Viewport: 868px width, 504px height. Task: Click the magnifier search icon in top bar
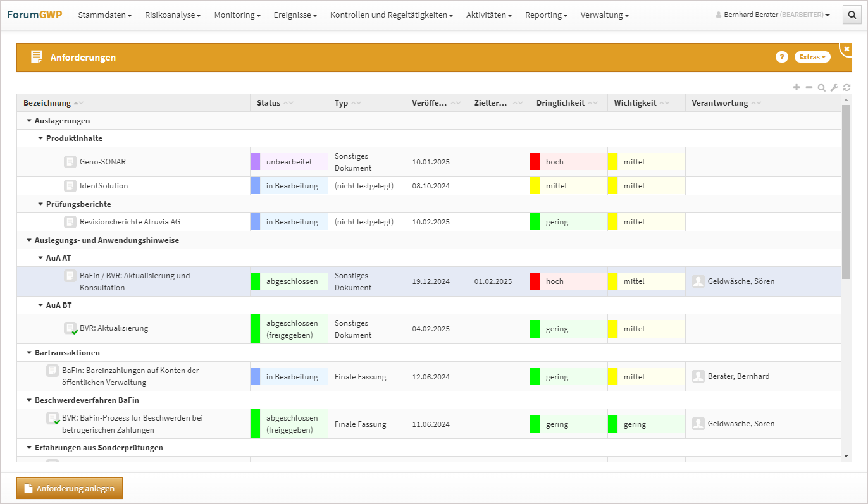(852, 15)
